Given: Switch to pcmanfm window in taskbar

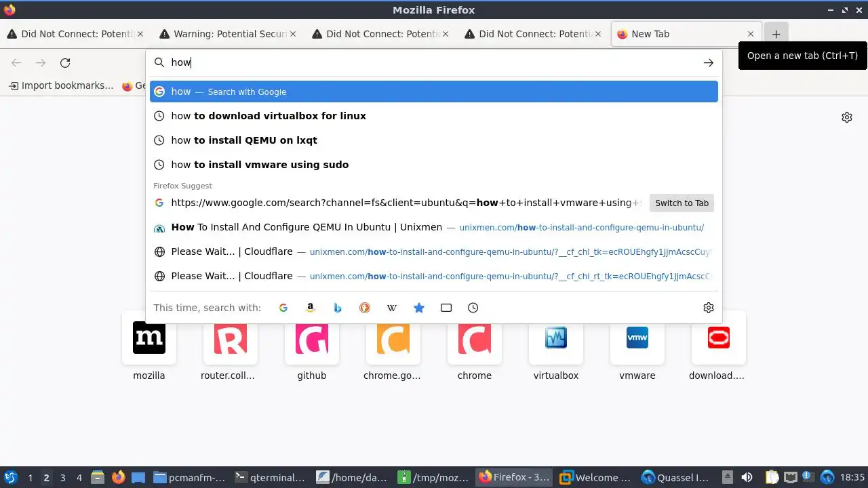Looking at the screenshot, I should click(190, 477).
